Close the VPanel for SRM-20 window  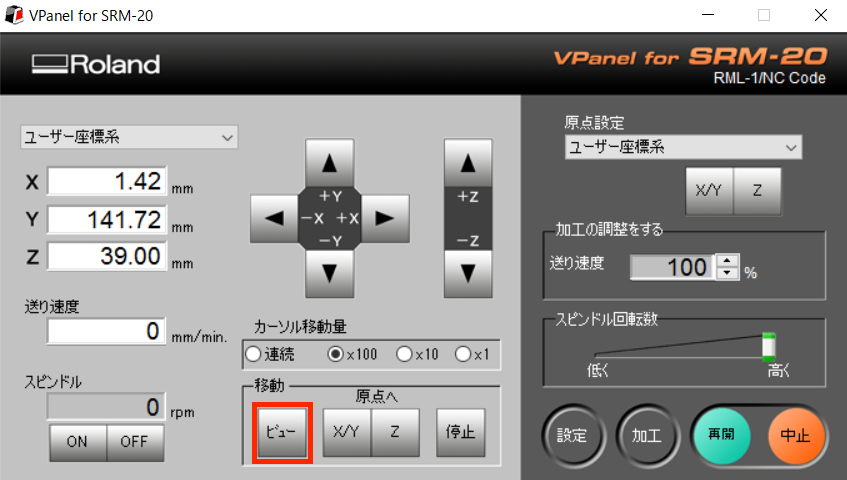click(x=821, y=15)
